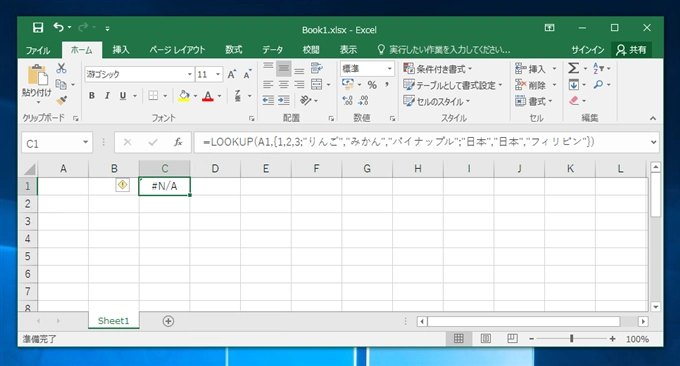Screen dimensions: 680x366
Task: Align text to the left
Action: point(268,84)
